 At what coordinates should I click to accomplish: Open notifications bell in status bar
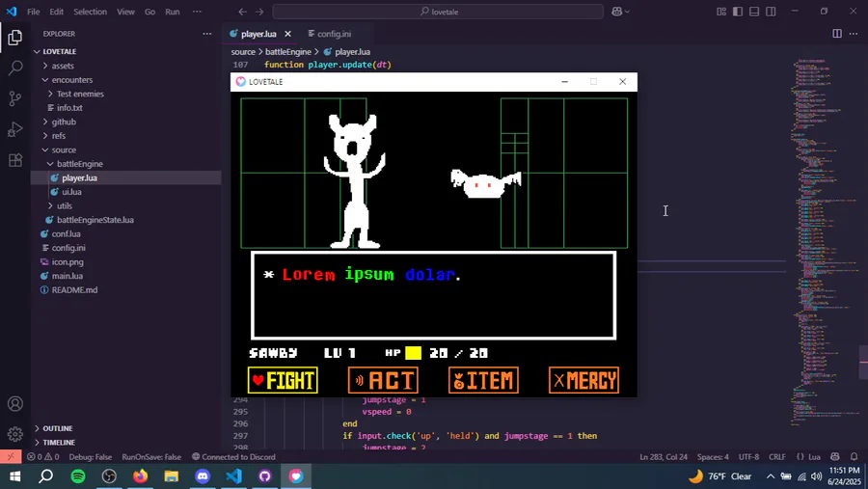click(x=854, y=457)
